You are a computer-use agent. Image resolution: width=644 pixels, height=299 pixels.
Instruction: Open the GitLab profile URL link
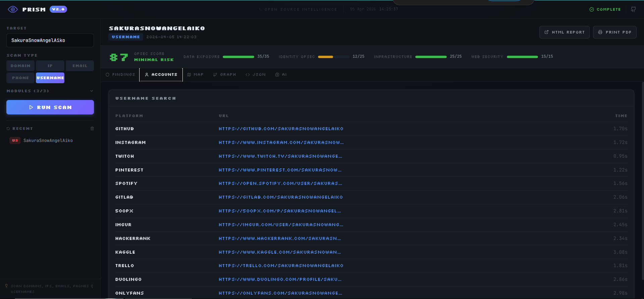click(281, 197)
